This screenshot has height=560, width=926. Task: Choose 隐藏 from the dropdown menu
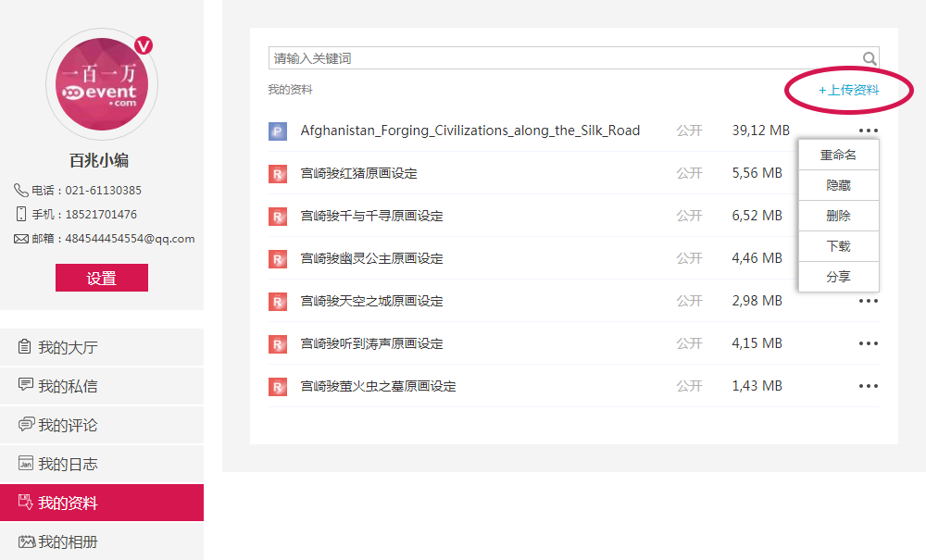(839, 185)
